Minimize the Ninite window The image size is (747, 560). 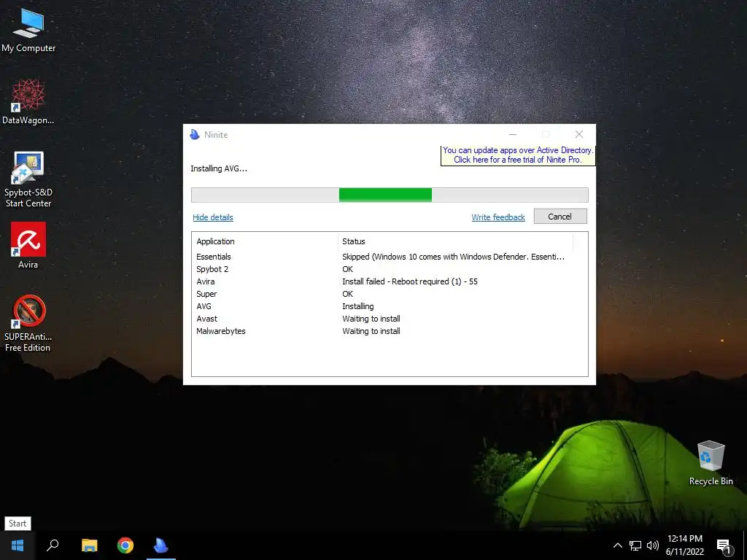click(513, 135)
